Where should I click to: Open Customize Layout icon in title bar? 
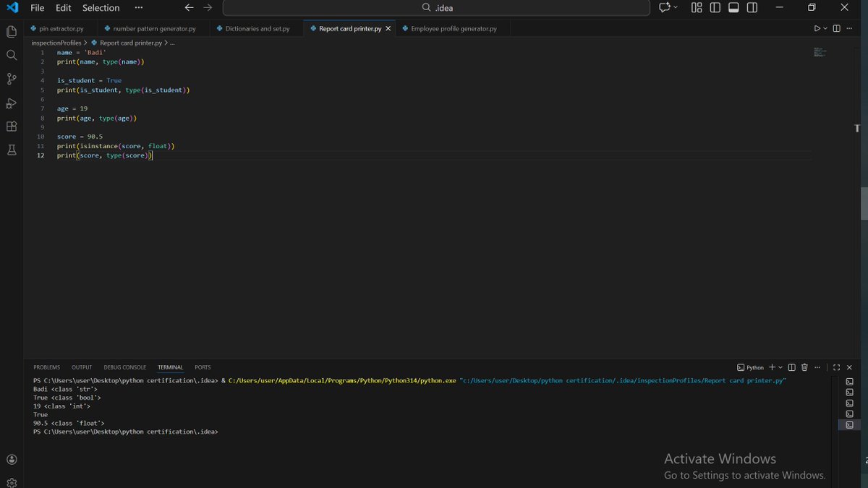tap(697, 8)
